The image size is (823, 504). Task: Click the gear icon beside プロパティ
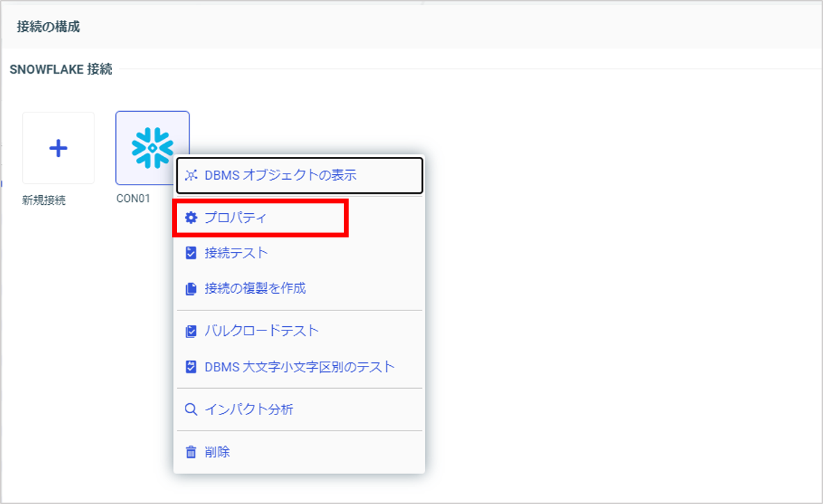[x=191, y=217]
